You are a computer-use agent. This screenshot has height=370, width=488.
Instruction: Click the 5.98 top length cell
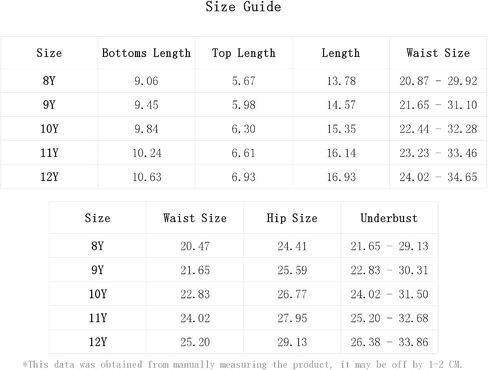click(x=244, y=105)
